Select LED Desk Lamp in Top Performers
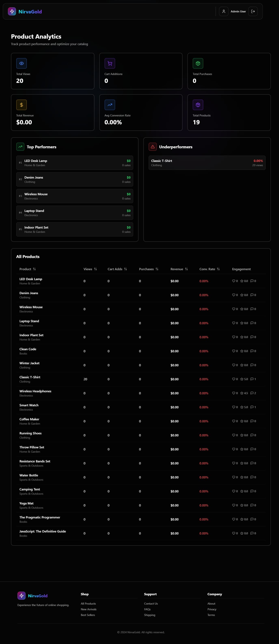Image resolution: width=279 pixels, height=644 pixels. [x=75, y=163]
